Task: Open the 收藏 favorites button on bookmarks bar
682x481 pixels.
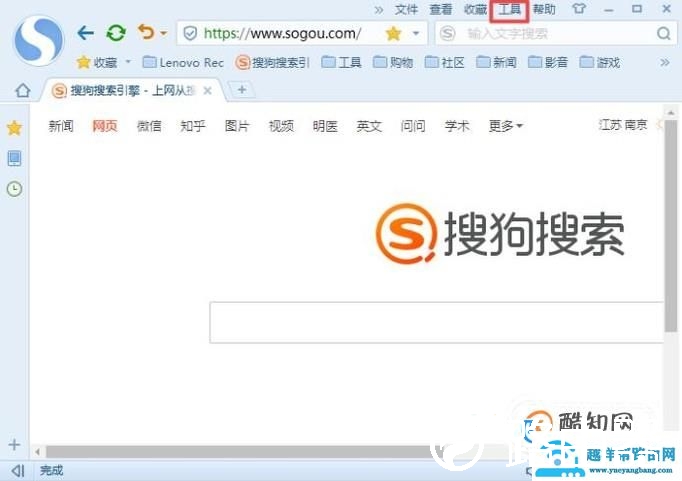Action: point(97,63)
